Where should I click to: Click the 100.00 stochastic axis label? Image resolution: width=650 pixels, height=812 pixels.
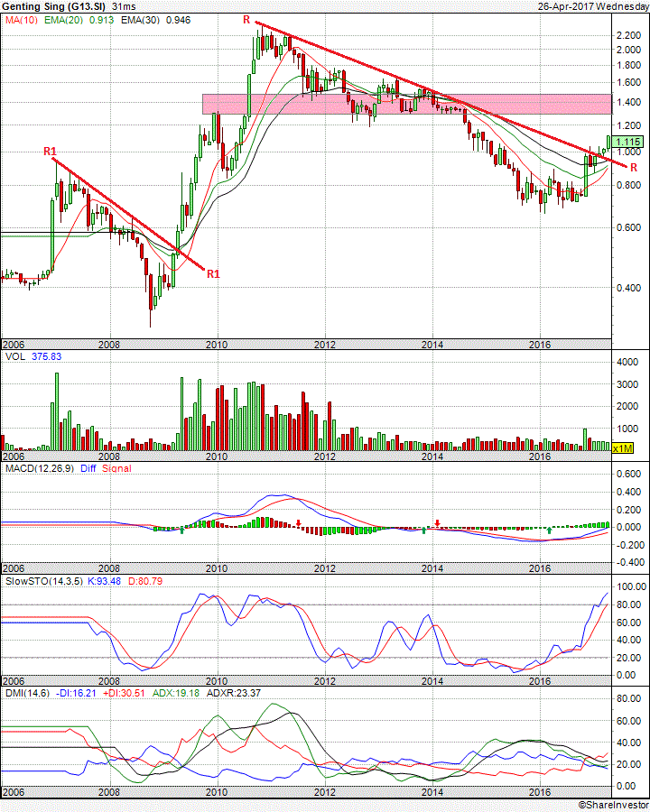coord(631,587)
